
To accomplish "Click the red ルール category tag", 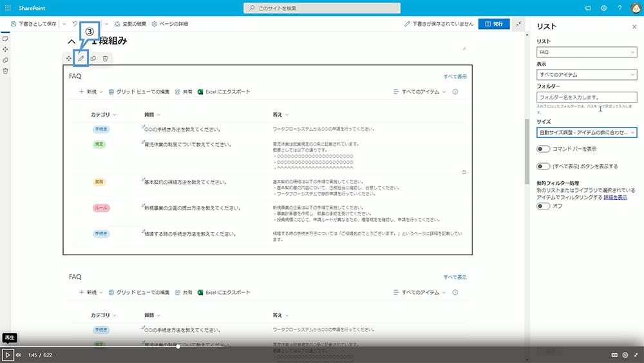I will [101, 208].
